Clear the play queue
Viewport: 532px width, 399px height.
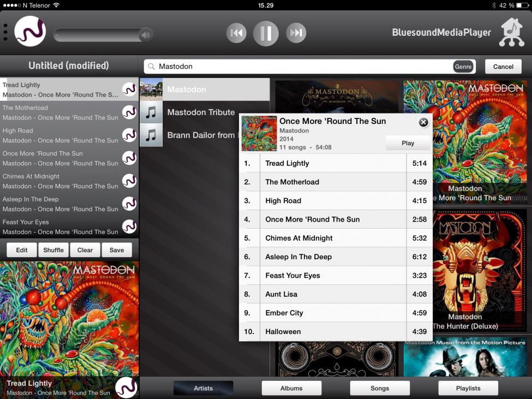(x=85, y=250)
